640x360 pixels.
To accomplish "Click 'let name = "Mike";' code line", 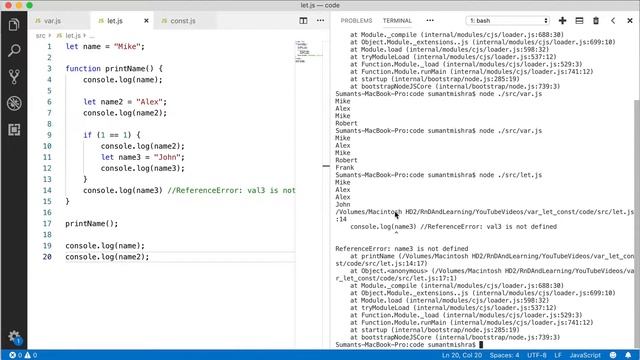I will tap(105, 47).
